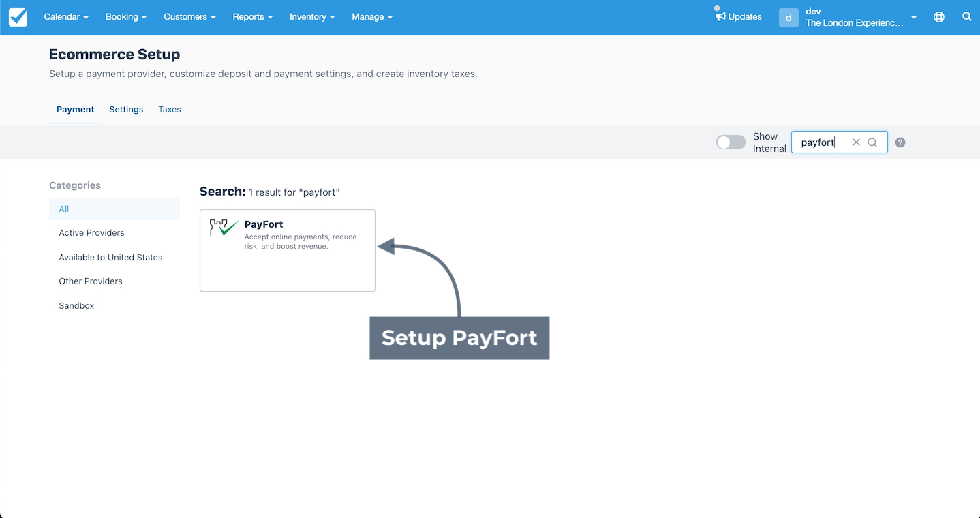Toggle the Show Internal switch
The width and height of the screenshot is (980, 518).
point(731,142)
